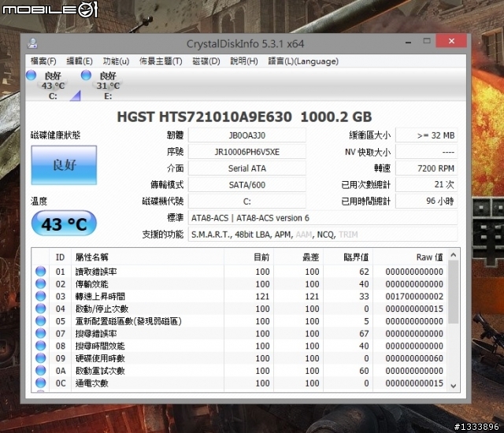Click the NV cache size field showing ----
Screen dimensions: 504x433
tap(426, 152)
